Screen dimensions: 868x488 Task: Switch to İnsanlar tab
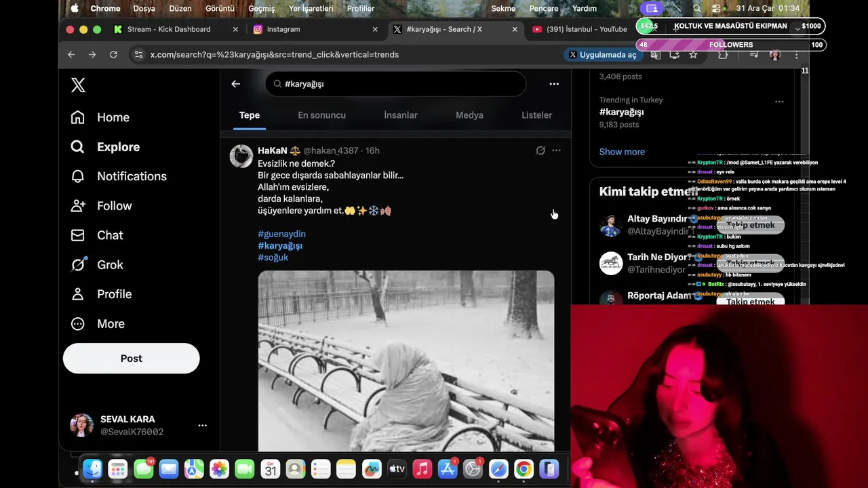click(x=401, y=115)
